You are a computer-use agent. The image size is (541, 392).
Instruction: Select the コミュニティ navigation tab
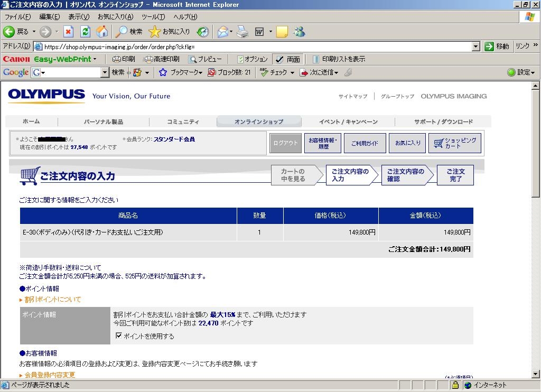coord(183,122)
